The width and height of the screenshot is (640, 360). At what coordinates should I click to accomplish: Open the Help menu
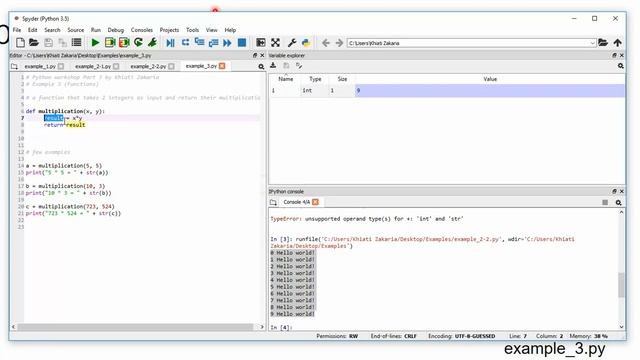pyautogui.click(x=230, y=30)
